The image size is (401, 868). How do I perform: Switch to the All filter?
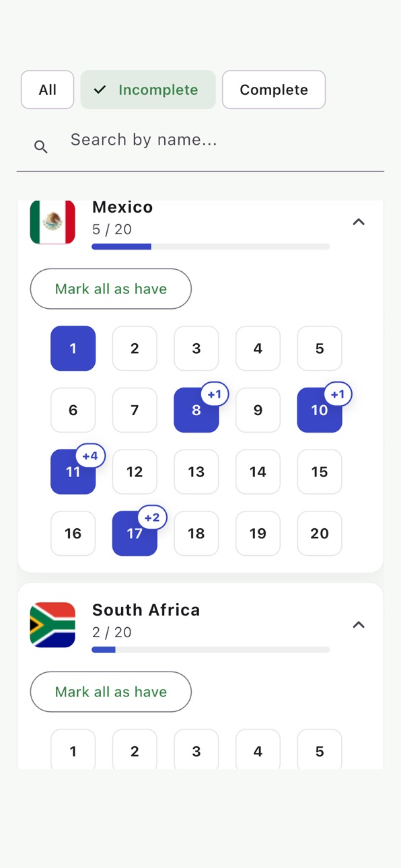[x=47, y=89]
